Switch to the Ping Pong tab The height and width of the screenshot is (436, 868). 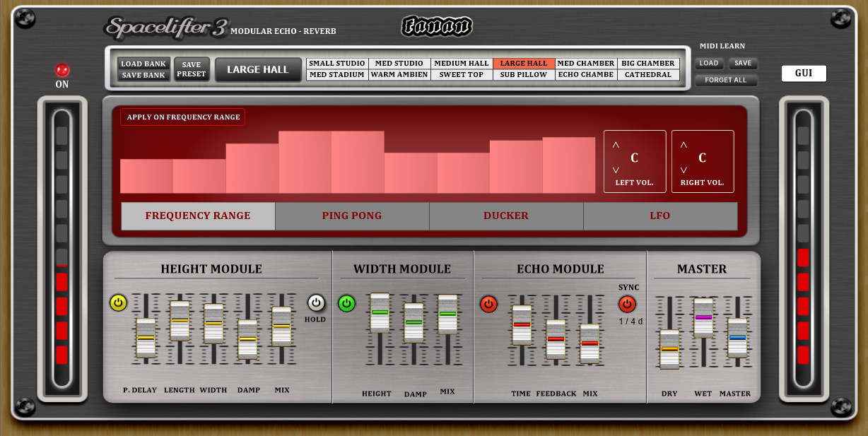[x=352, y=216]
